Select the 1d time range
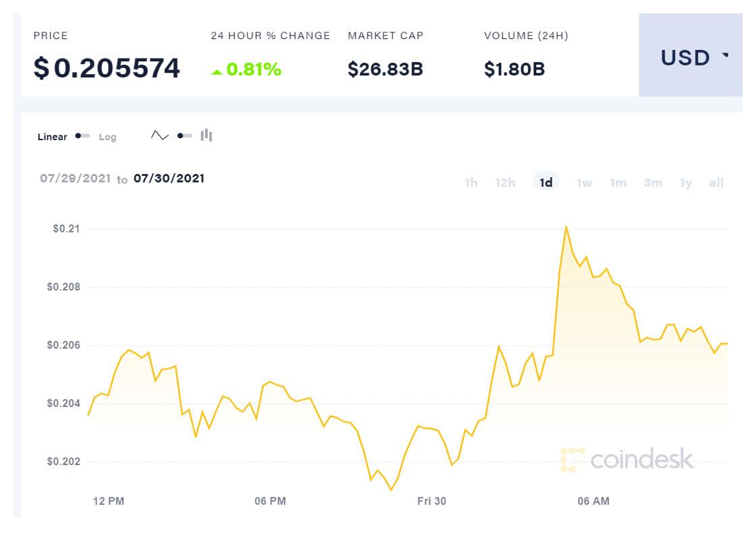756x558 pixels. [546, 183]
